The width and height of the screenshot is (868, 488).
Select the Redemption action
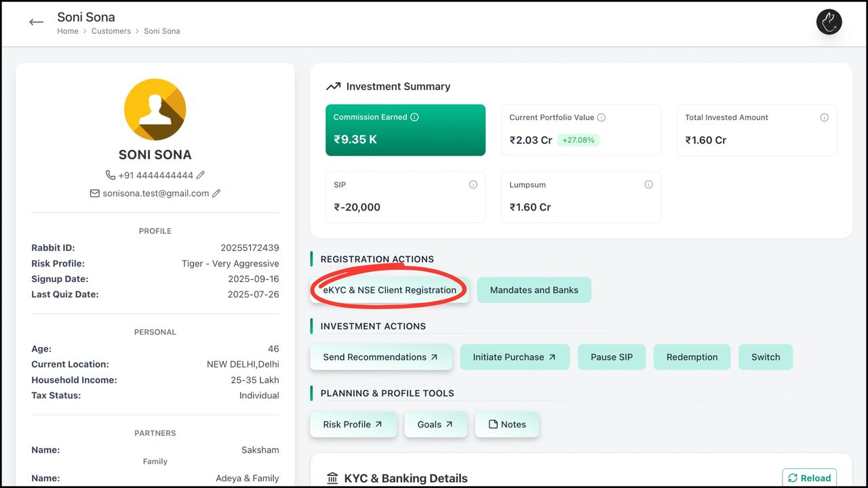tap(692, 357)
